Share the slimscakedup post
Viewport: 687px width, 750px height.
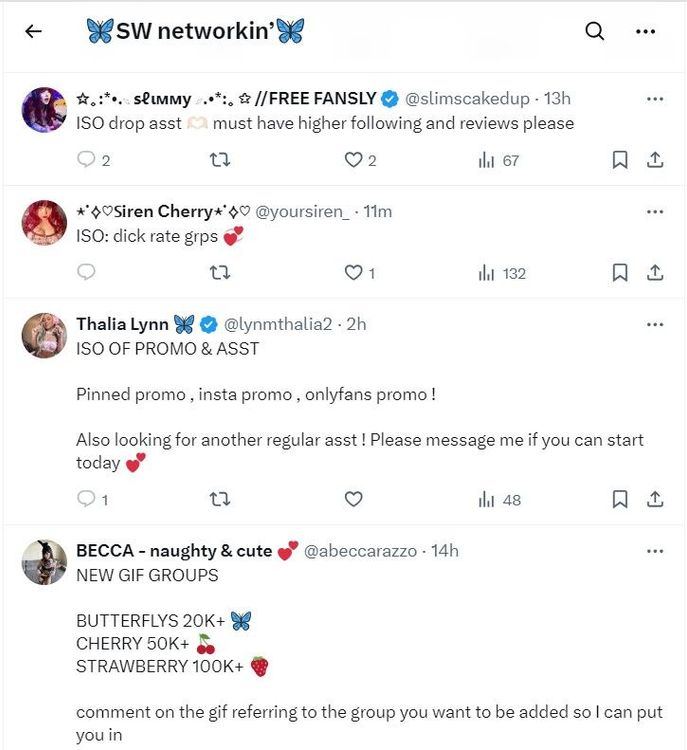(656, 160)
